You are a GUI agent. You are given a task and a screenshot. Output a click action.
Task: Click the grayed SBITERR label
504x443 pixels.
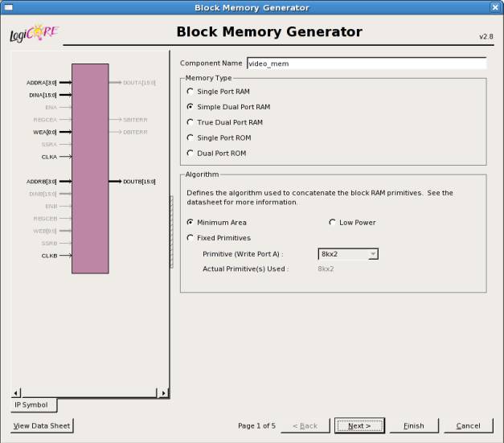(x=135, y=120)
